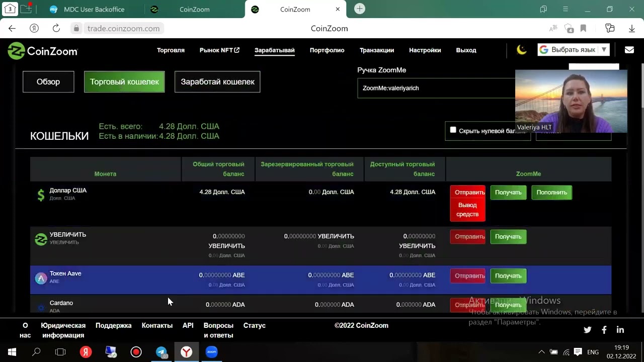Image resolution: width=644 pixels, height=362 pixels.
Task: Open the Earn menu item
Action: point(275,50)
